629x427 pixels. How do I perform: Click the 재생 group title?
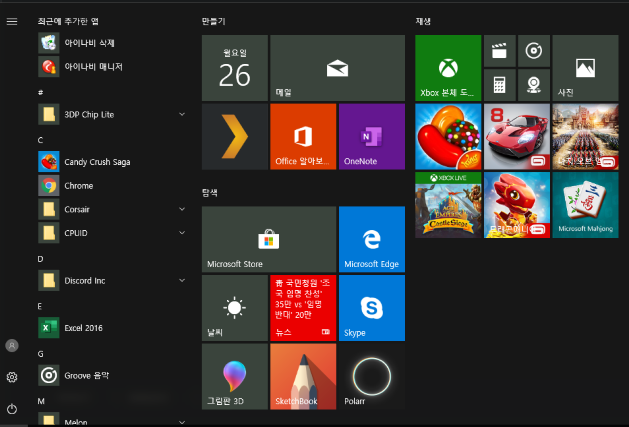423,21
